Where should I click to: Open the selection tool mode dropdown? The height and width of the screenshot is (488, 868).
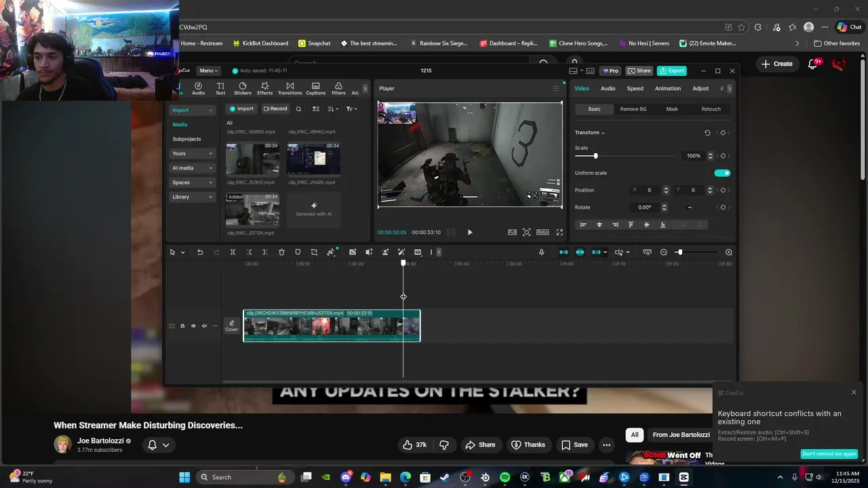coord(182,252)
